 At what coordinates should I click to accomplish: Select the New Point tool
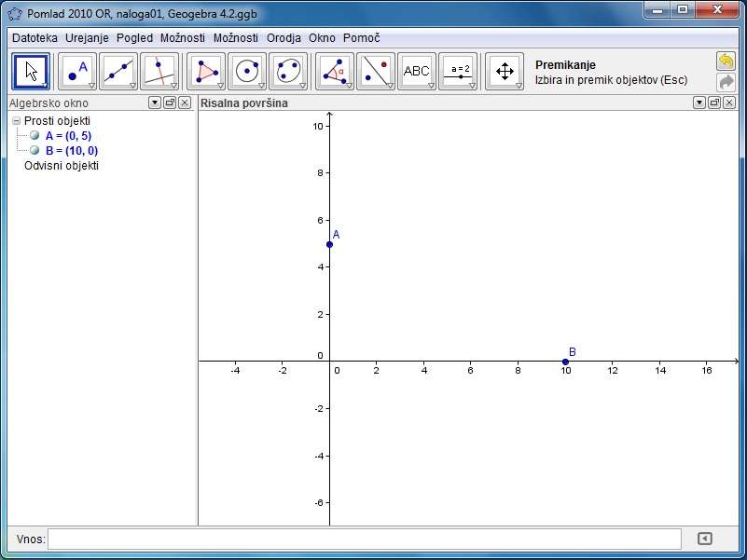coord(77,71)
